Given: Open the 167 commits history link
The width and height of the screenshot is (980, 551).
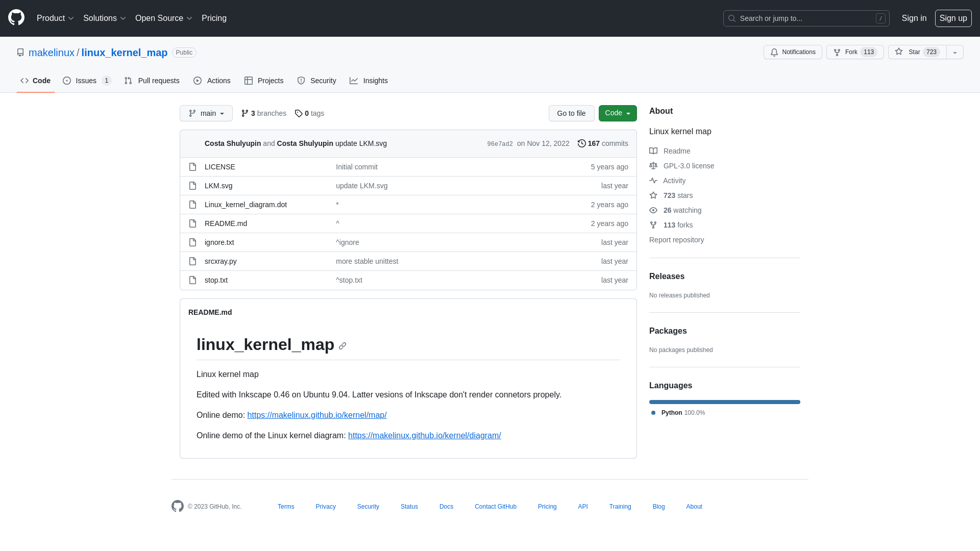Looking at the screenshot, I should coord(603,143).
